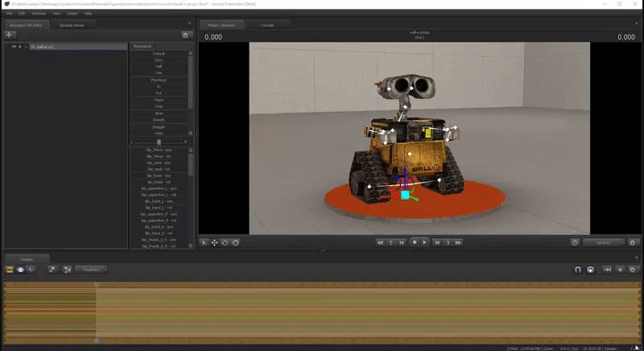The height and width of the screenshot is (351, 644).
Task: Go to the previous clip bracket button
Action: [x=391, y=242]
